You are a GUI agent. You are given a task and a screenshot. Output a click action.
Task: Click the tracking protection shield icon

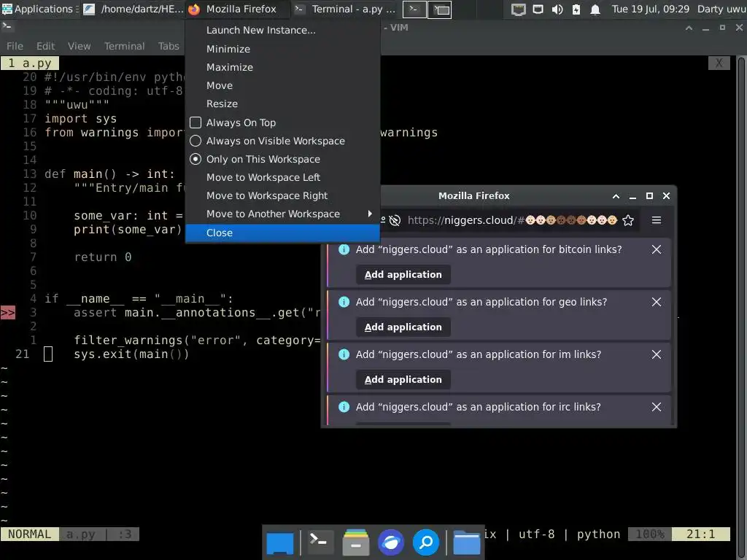[395, 220]
